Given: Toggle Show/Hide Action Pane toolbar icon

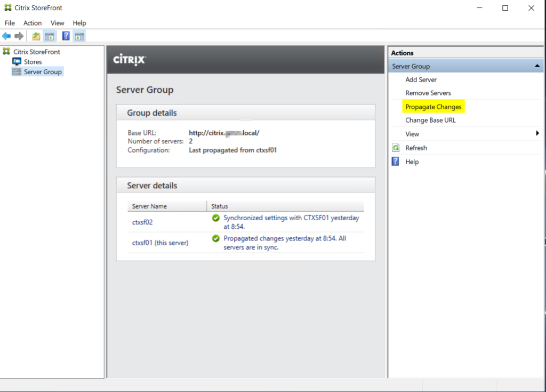Looking at the screenshot, I should coord(79,36).
